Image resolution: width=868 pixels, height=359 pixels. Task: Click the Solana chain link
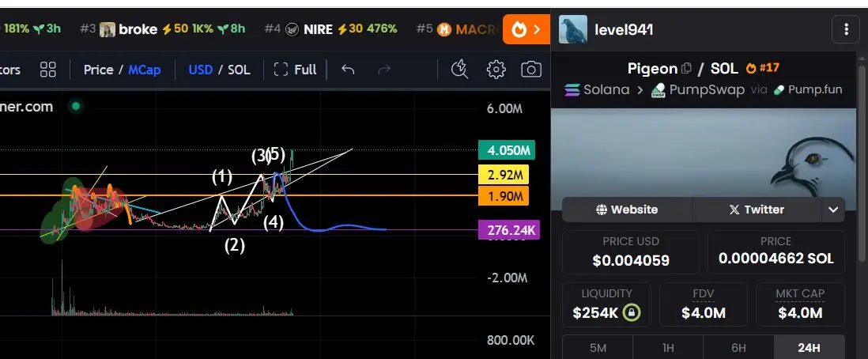pos(597,90)
